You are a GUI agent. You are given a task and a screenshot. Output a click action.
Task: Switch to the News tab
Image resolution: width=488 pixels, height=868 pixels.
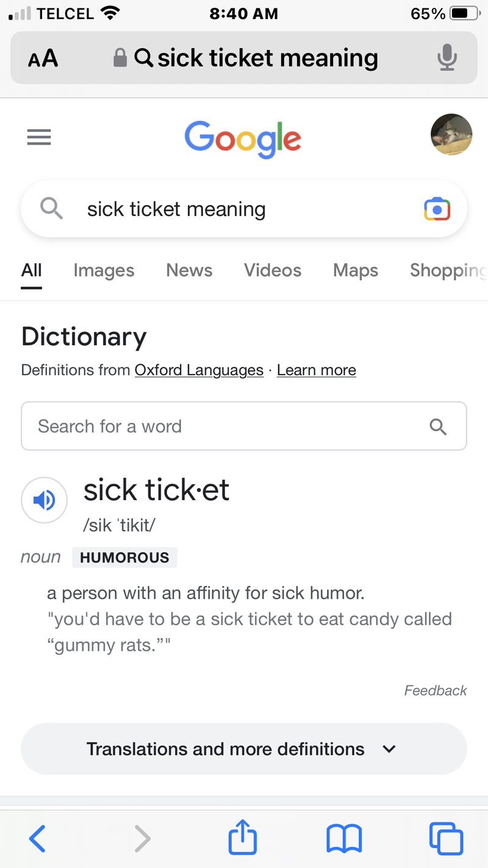pyautogui.click(x=189, y=270)
